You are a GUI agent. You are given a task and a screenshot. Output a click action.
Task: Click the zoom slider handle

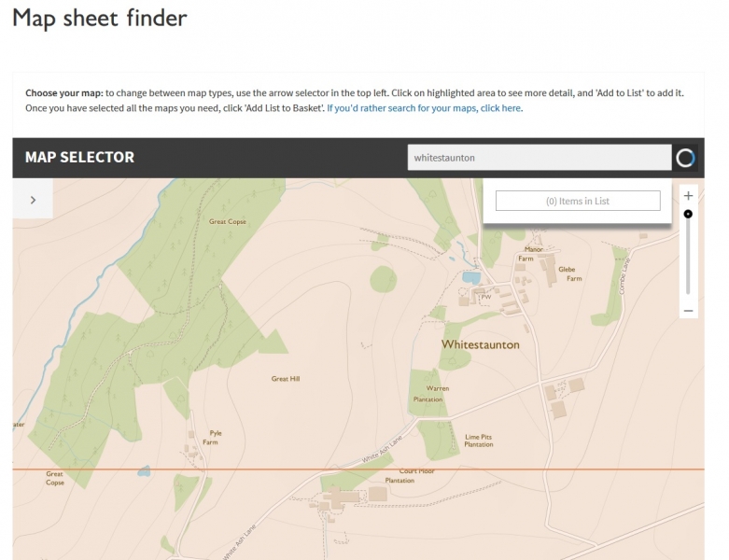[x=688, y=214]
